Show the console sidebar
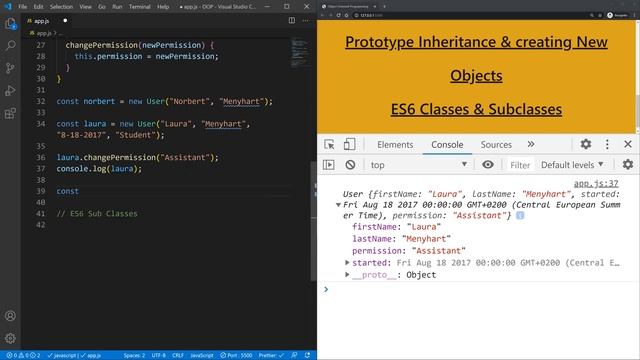Viewport: 640px width, 360px height. (329, 164)
